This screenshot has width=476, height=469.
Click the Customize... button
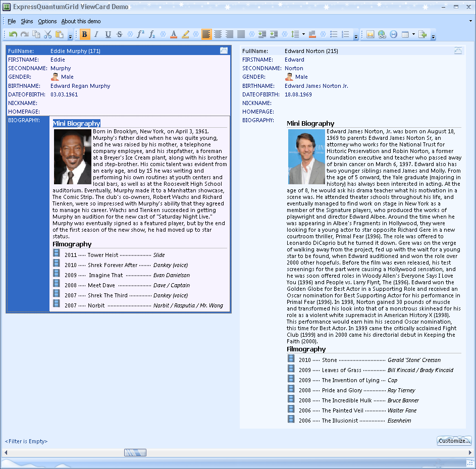coord(454,441)
